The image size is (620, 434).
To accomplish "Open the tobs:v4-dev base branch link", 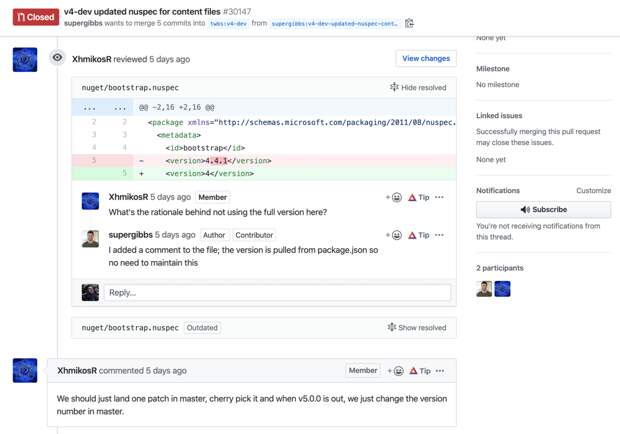I will [228, 24].
